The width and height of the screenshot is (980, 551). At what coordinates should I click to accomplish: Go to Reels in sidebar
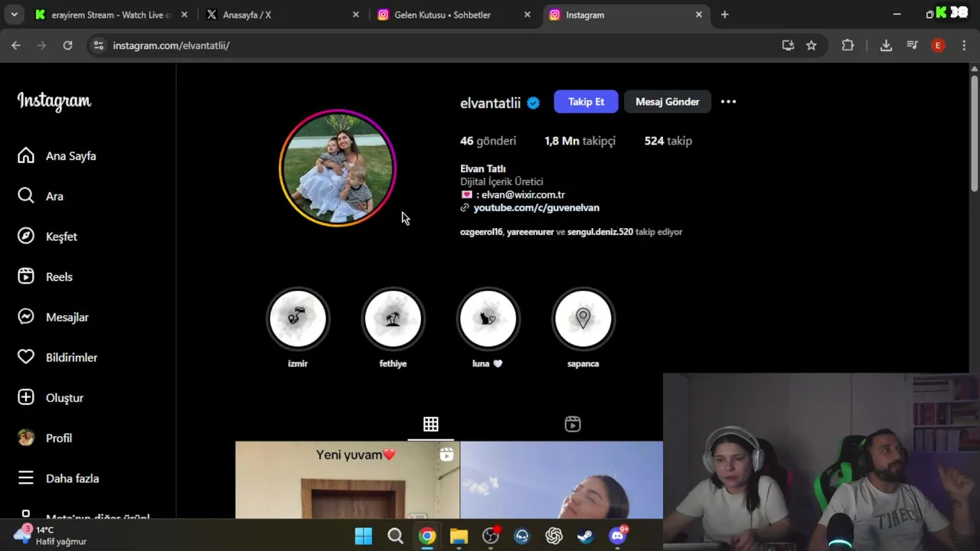[45, 277]
